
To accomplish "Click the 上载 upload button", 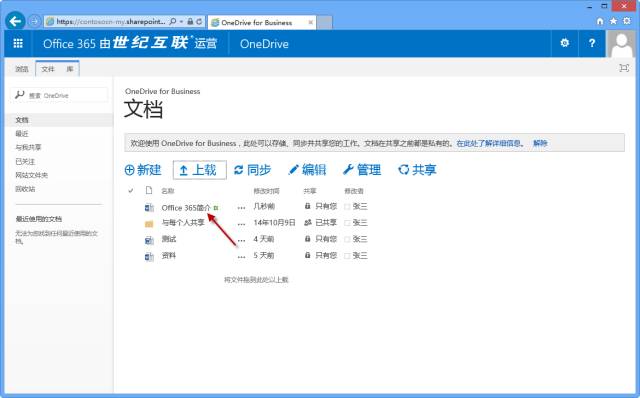I will point(200,170).
